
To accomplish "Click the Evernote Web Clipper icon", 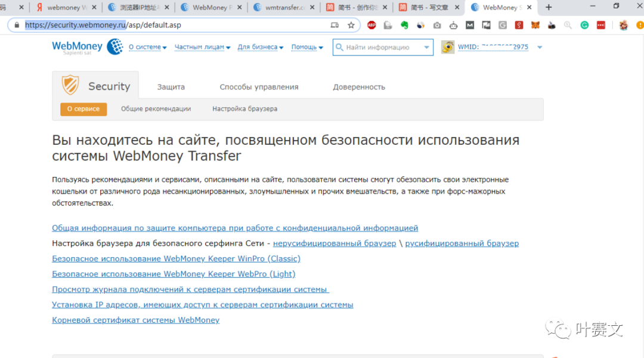I will [405, 26].
